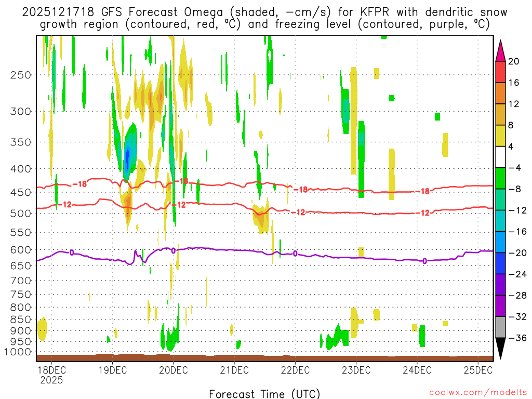Click the 24DEC date label
The image size is (532, 399).
click(417, 370)
